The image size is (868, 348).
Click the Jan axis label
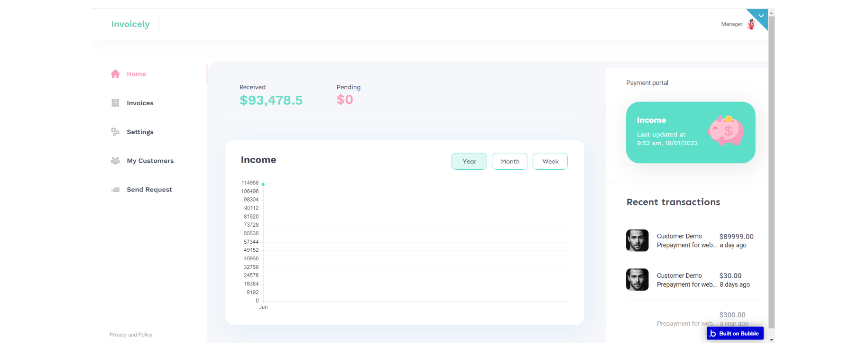point(263,307)
